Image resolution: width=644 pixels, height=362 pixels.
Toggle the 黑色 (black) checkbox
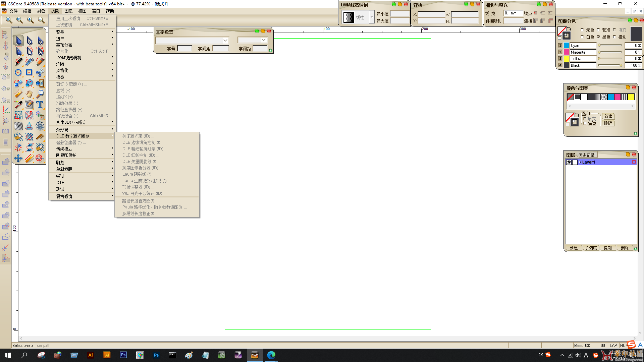[x=598, y=37]
